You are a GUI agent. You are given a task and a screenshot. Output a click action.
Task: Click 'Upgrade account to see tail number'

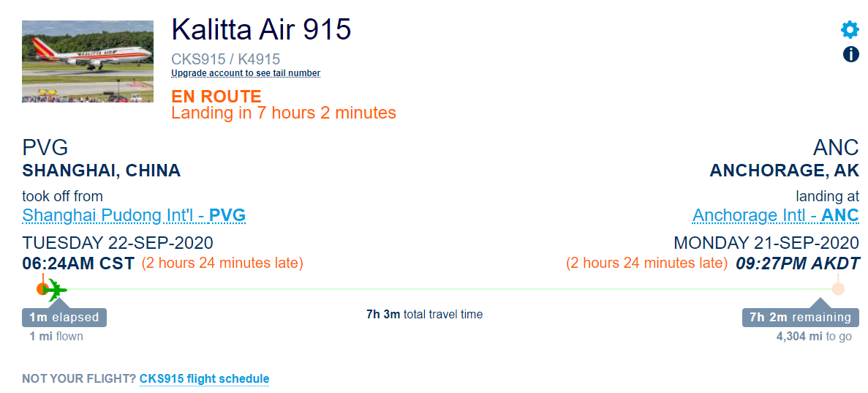click(x=246, y=73)
